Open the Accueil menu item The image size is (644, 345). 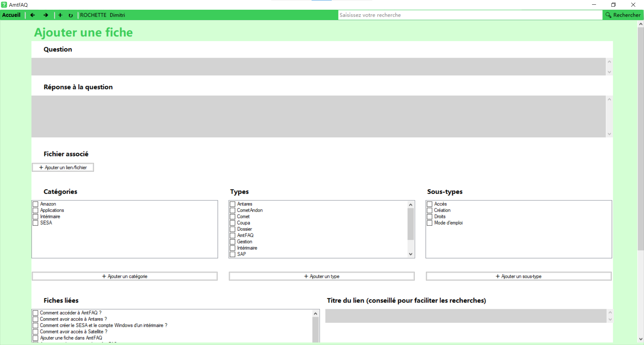coord(11,15)
